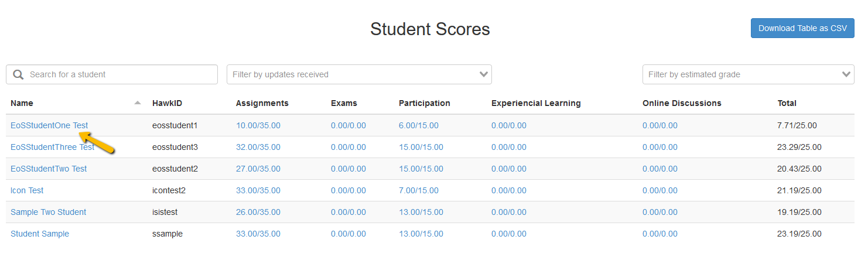
Task: Open EoSStudentThree Test student link
Action: [52, 147]
